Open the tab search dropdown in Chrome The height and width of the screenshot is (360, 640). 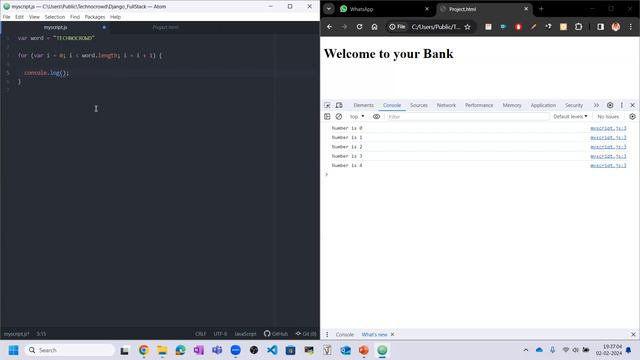point(329,9)
